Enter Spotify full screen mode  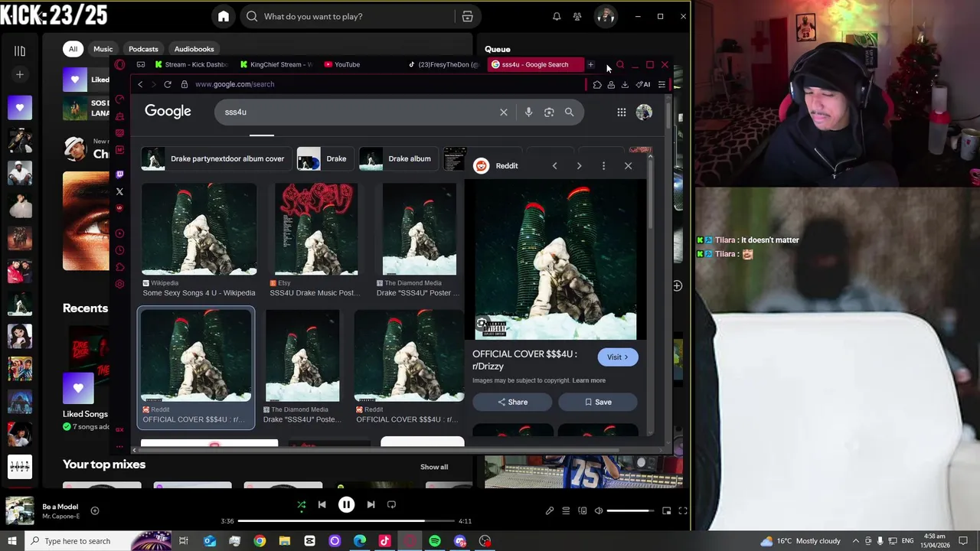click(682, 510)
